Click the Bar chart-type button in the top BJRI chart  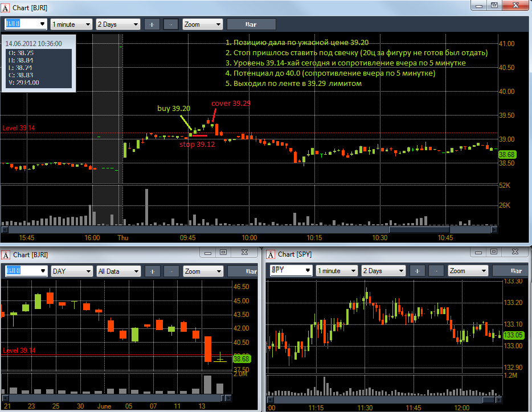coord(251,24)
